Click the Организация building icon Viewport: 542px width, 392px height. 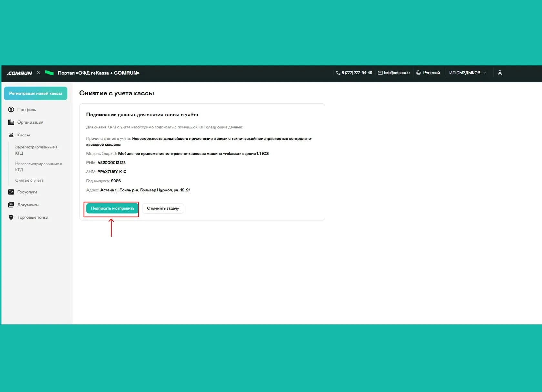pyautogui.click(x=11, y=122)
